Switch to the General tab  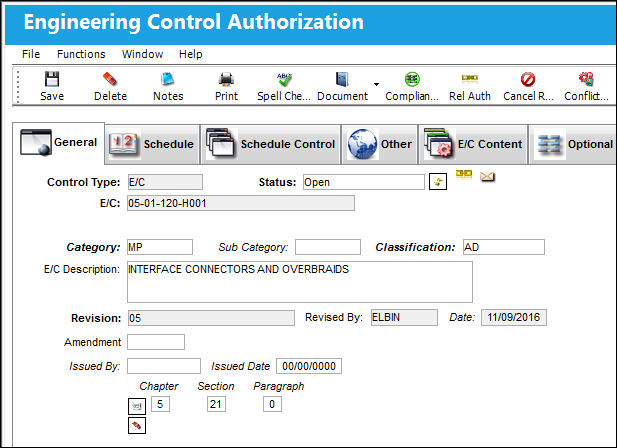pyautogui.click(x=59, y=142)
